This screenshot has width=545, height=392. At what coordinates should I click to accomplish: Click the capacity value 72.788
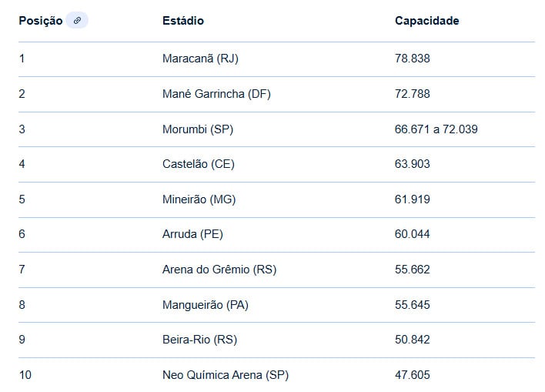[x=412, y=94]
